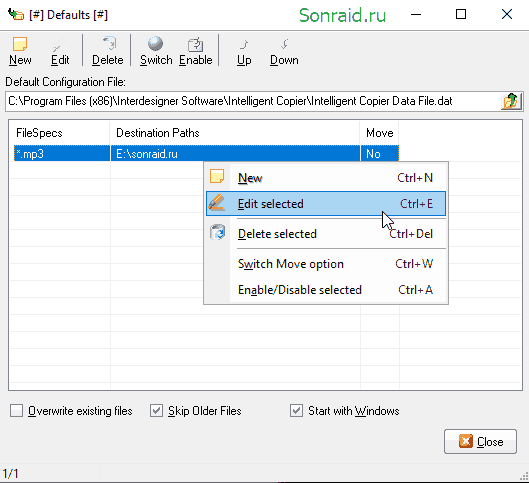Image resolution: width=529 pixels, height=483 pixels.
Task: Select Switch Move option menu entry
Action: click(x=326, y=264)
